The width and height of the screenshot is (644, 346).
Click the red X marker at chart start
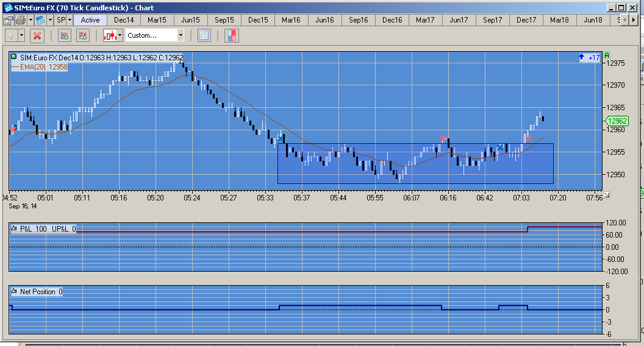(x=13, y=130)
